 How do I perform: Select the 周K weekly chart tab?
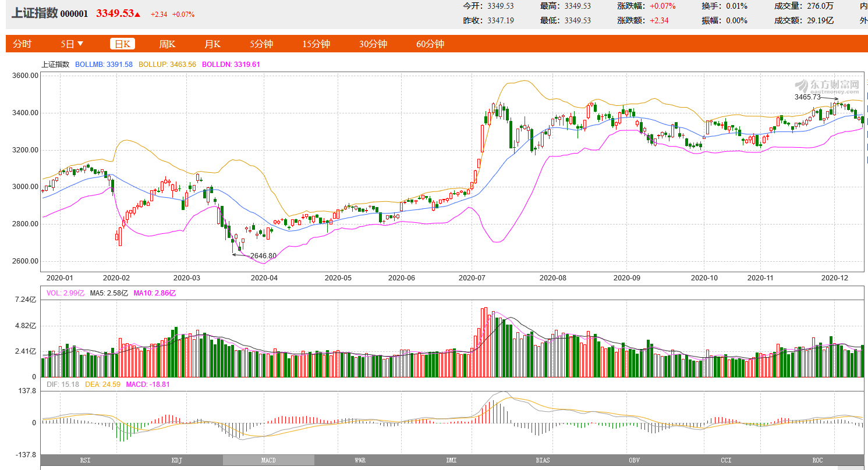(x=167, y=44)
